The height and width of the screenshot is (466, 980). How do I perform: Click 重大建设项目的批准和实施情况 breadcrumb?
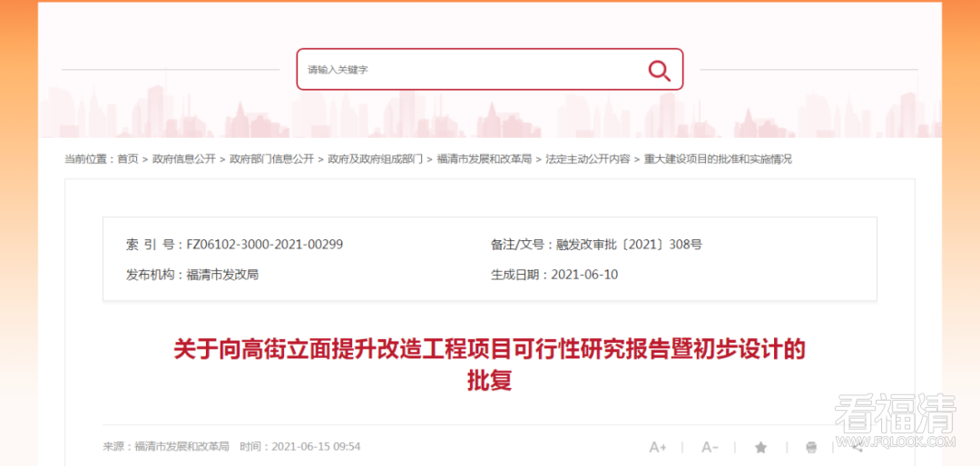[x=718, y=159]
